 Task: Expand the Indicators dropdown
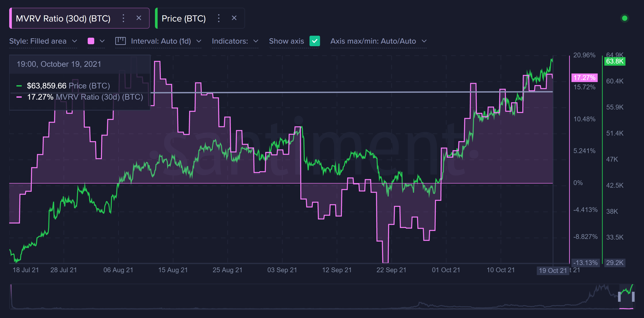[235, 41]
